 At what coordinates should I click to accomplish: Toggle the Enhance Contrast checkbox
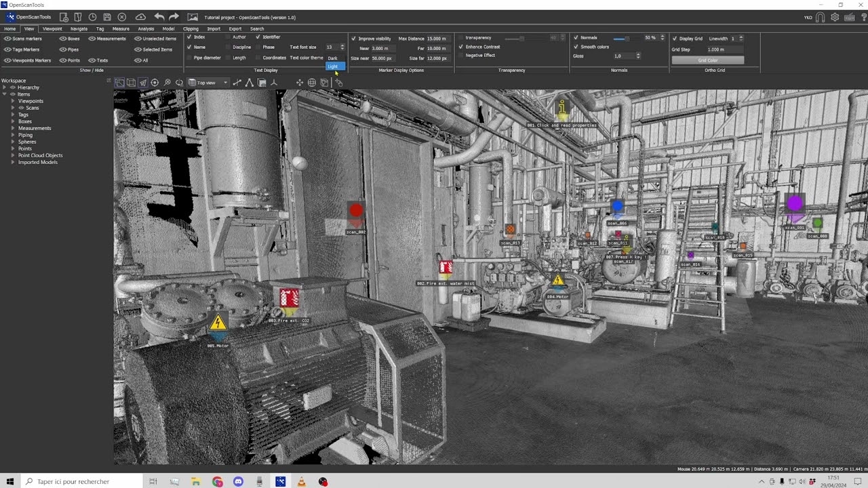coord(461,47)
